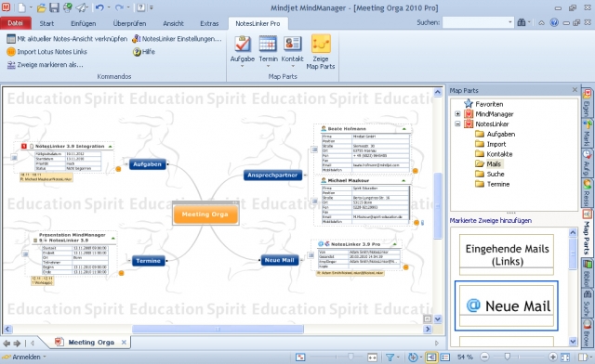Click the filter funnel icon in status bar
This screenshot has width=595, height=364.
click(390, 357)
